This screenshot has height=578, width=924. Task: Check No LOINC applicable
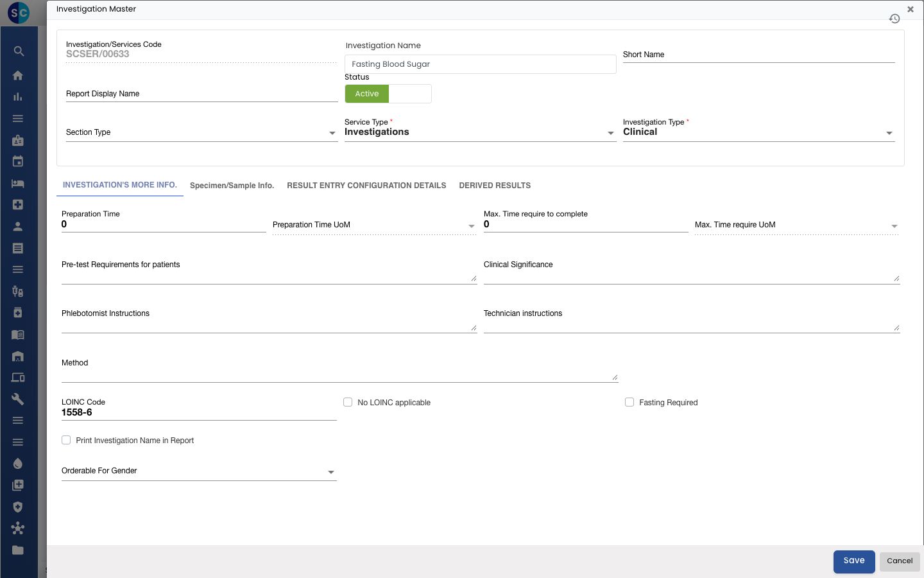click(348, 402)
